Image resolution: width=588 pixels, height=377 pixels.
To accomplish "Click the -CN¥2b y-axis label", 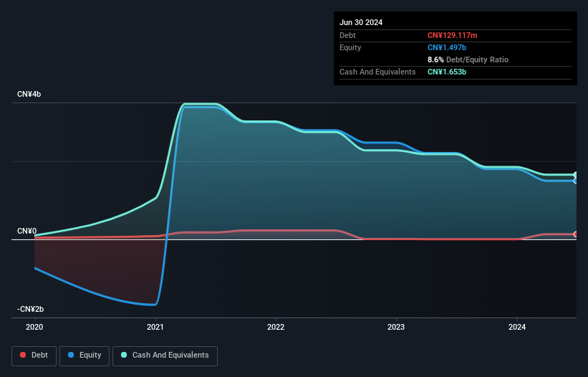I will (30, 309).
